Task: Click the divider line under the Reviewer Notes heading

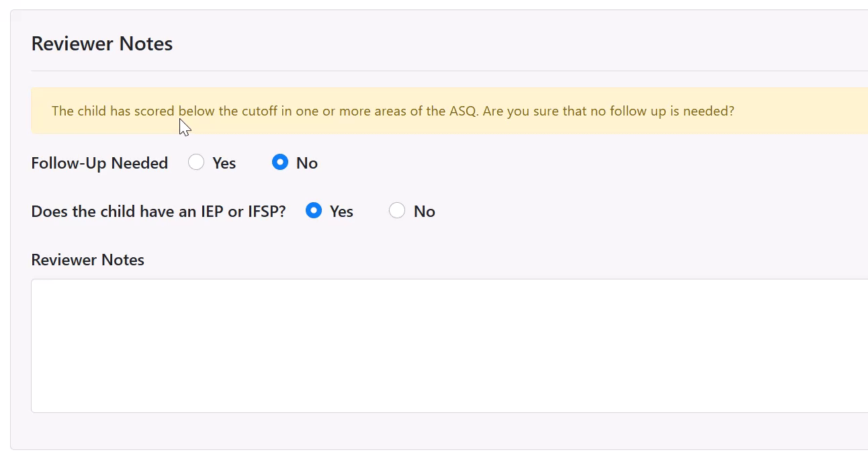Action: pyautogui.click(x=449, y=71)
